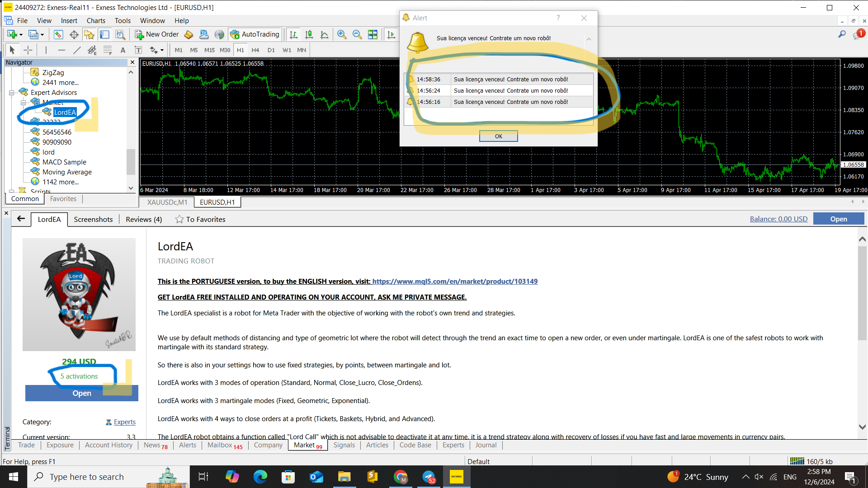This screenshot has width=868, height=488.
Task: Toggle the AutoTrading button
Action: coord(255,34)
